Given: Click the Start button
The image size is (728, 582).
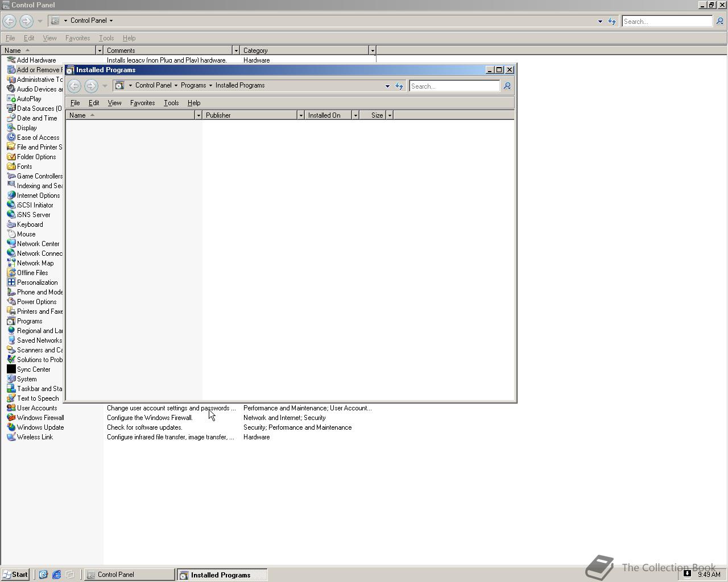Looking at the screenshot, I should [15, 575].
